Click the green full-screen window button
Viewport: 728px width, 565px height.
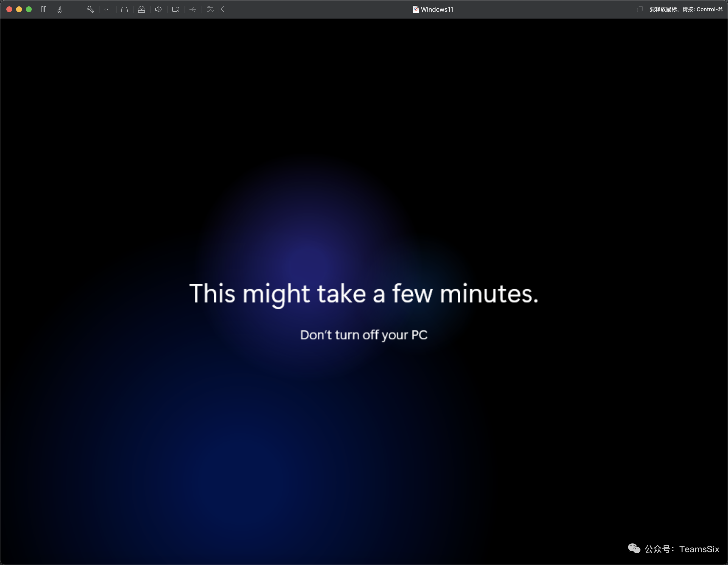pyautogui.click(x=29, y=9)
